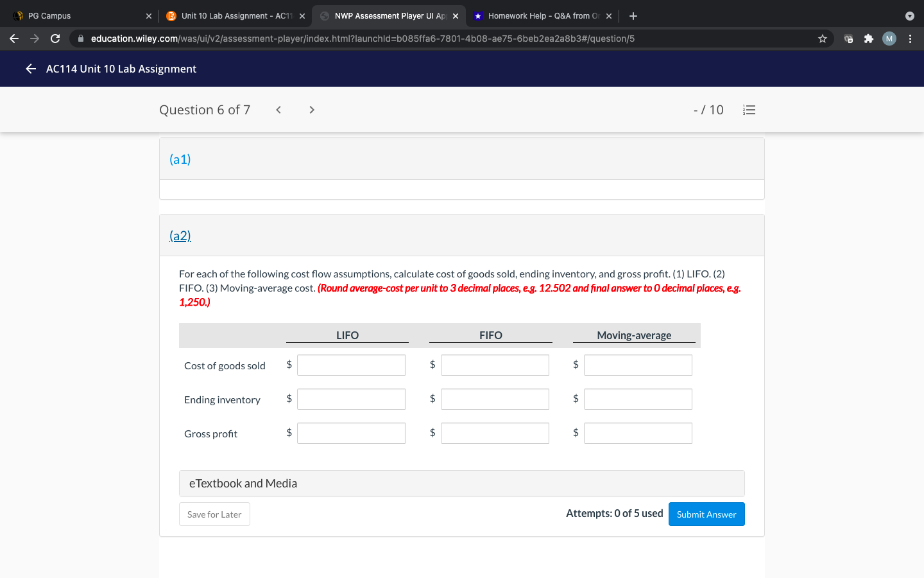Switch to the PG Campus tab
This screenshot has height=578, width=924.
(71, 15)
